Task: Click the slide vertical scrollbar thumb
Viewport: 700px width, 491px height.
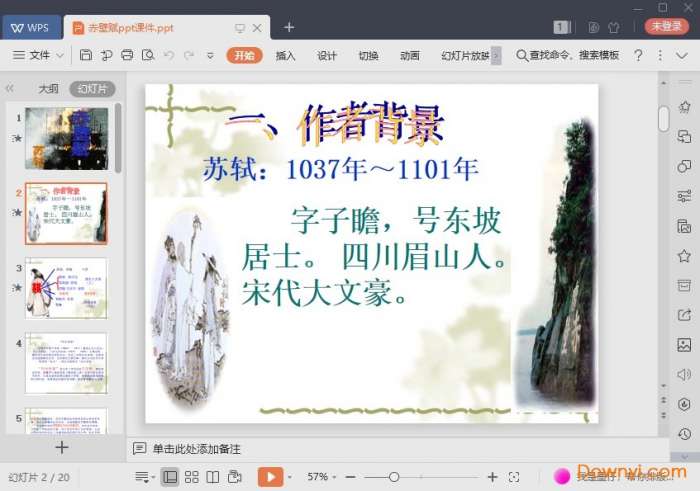Action: 664,118
